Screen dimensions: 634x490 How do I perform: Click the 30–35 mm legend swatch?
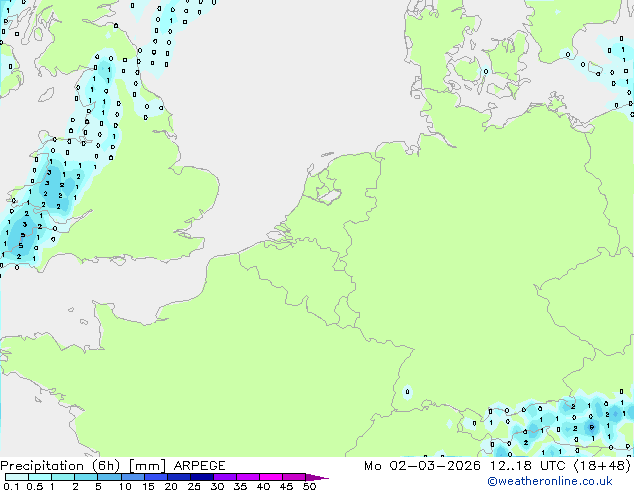pyautogui.click(x=225, y=477)
